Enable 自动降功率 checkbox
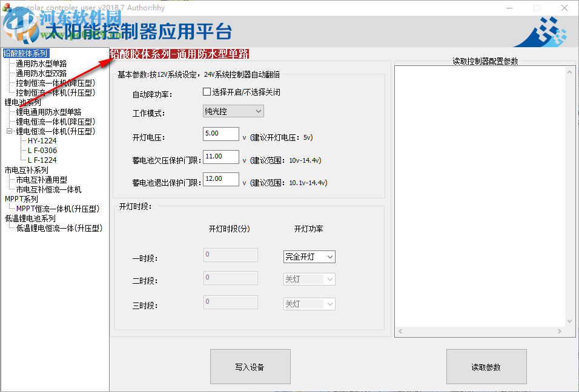579x392 pixels. tap(207, 92)
